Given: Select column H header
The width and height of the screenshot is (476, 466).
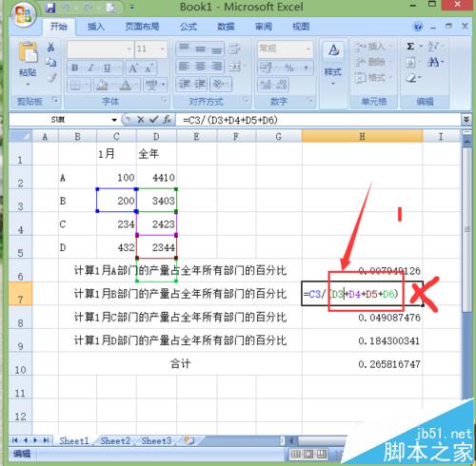Looking at the screenshot, I should pos(362,136).
